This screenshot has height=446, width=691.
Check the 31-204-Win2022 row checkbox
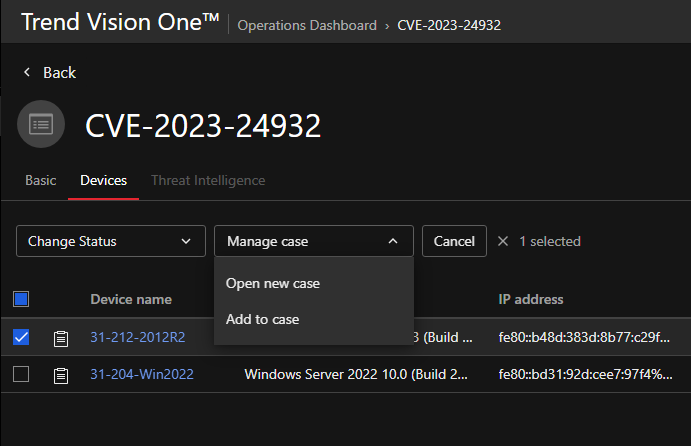[21, 374]
